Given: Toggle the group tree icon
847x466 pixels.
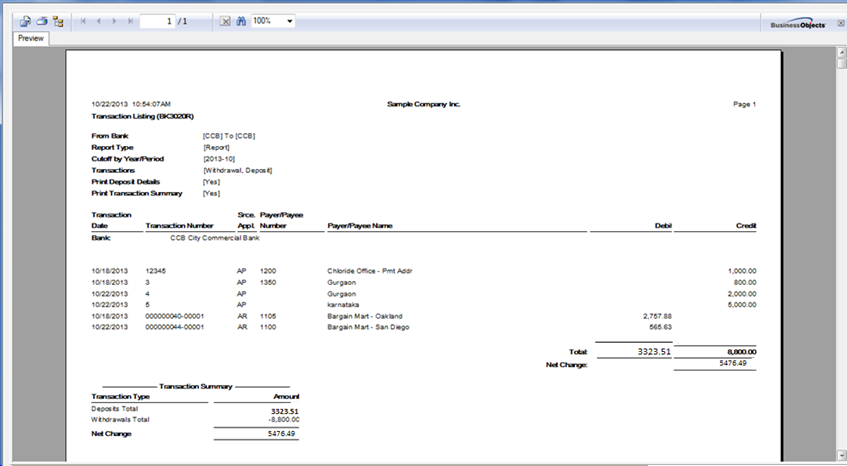Looking at the screenshot, I should point(58,22).
